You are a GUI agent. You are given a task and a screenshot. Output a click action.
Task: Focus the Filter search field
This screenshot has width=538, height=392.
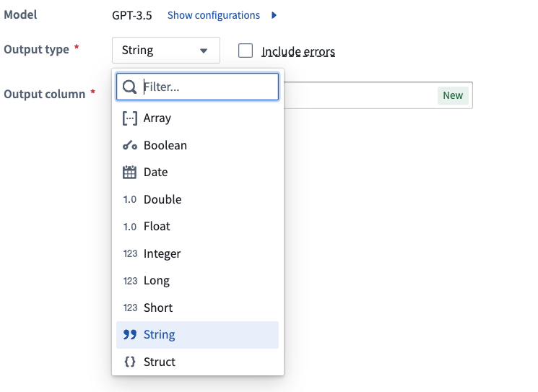(197, 87)
